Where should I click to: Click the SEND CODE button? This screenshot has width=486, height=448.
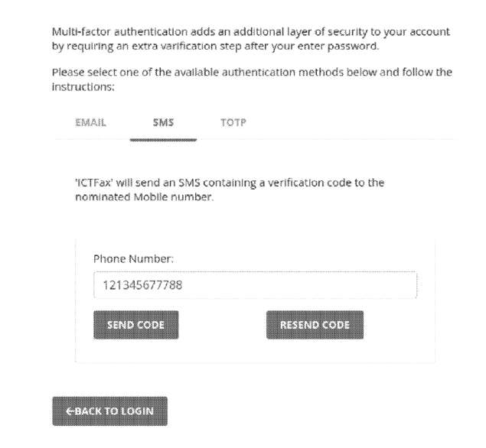click(135, 325)
